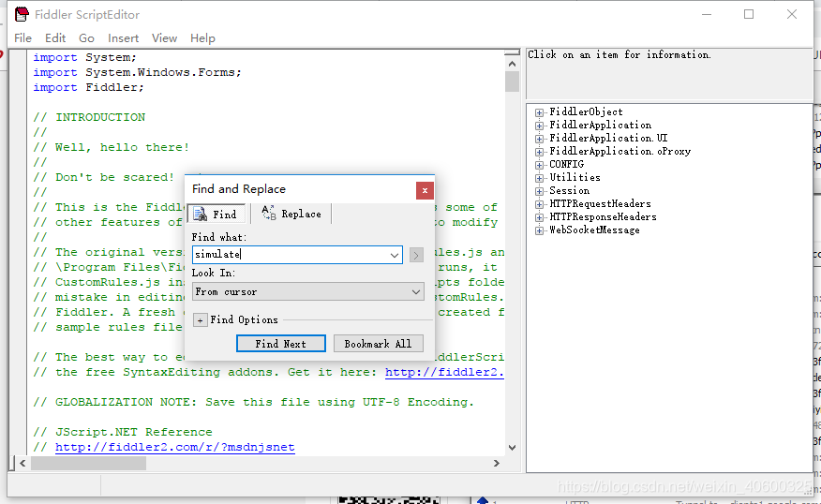Open the Look In dropdown

307,291
